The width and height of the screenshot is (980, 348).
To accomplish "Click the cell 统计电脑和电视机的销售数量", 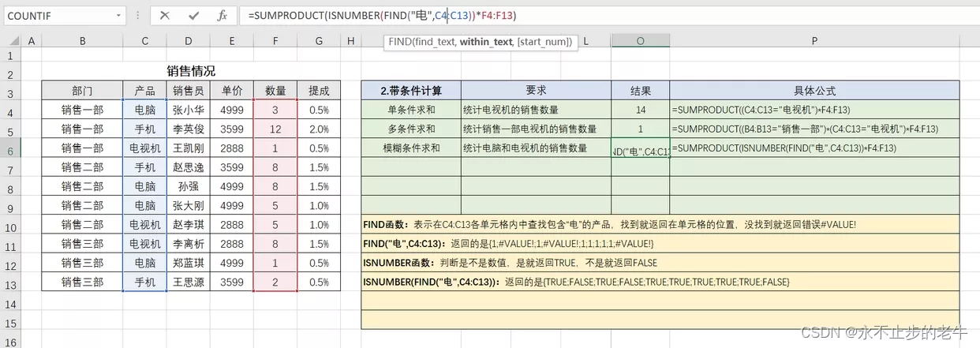I will click(536, 148).
